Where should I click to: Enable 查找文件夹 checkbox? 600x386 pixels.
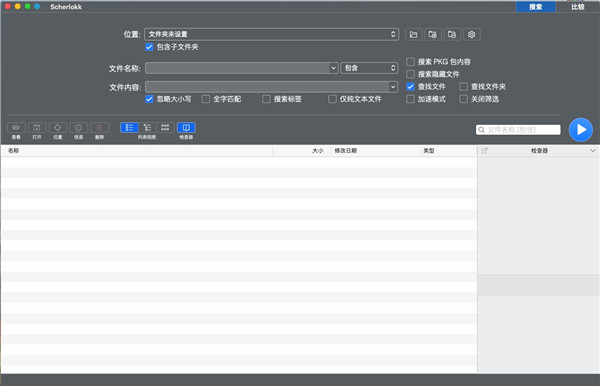[463, 86]
